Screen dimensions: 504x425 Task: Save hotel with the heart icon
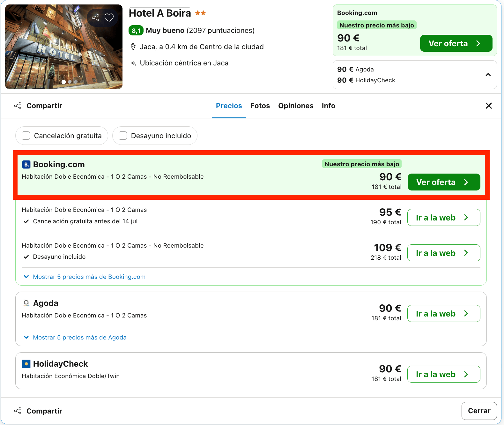109,18
